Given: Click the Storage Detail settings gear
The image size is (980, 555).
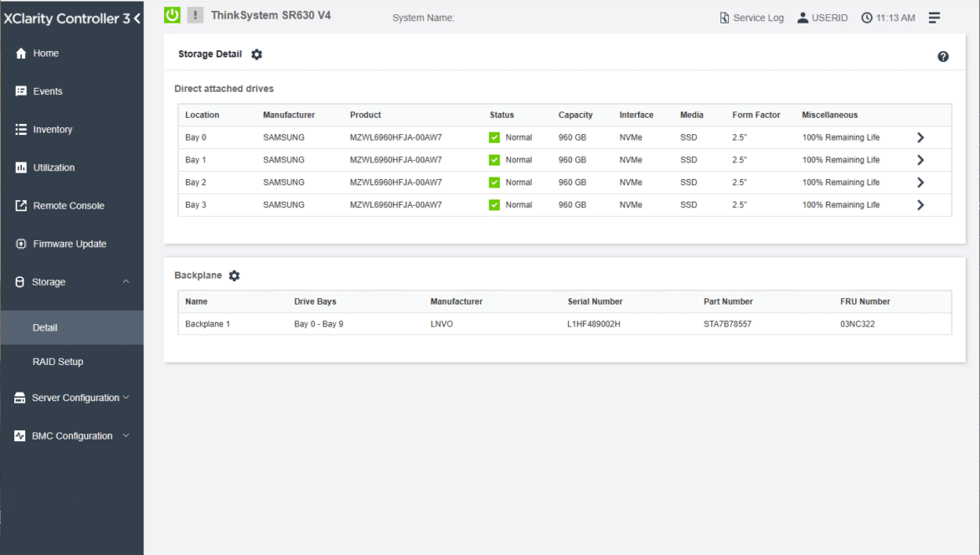Looking at the screenshot, I should point(257,54).
